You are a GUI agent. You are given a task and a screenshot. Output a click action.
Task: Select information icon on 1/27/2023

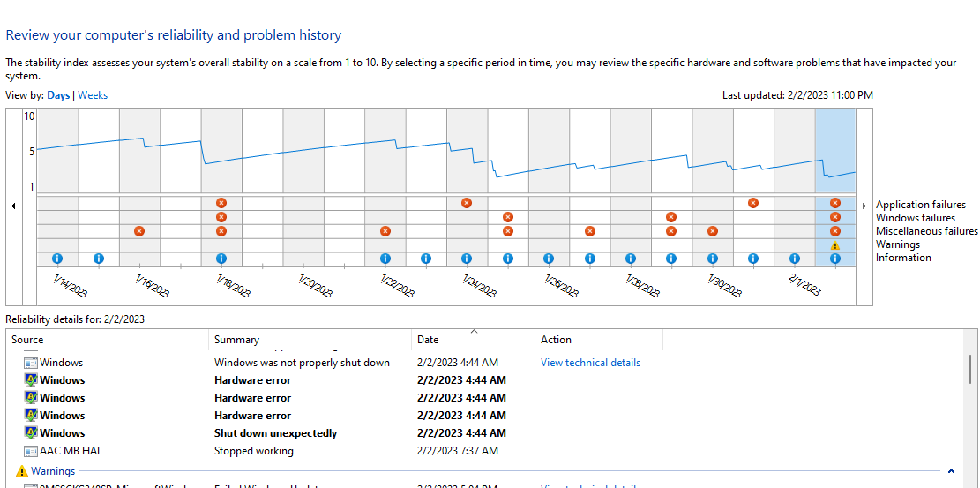point(589,259)
